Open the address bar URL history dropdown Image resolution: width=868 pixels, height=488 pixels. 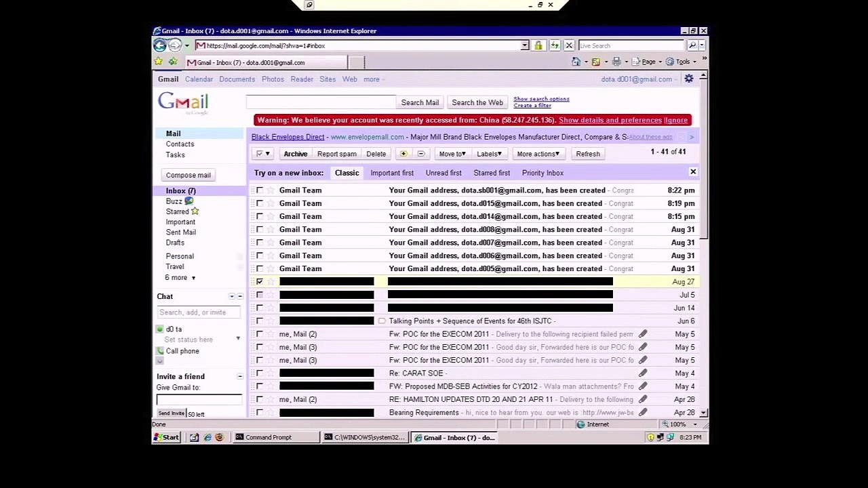(524, 45)
